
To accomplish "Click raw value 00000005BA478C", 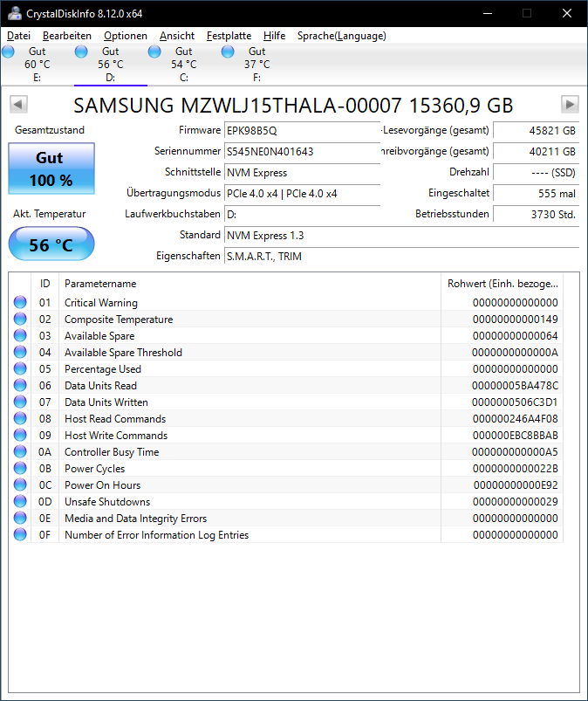I will pyautogui.click(x=515, y=386).
